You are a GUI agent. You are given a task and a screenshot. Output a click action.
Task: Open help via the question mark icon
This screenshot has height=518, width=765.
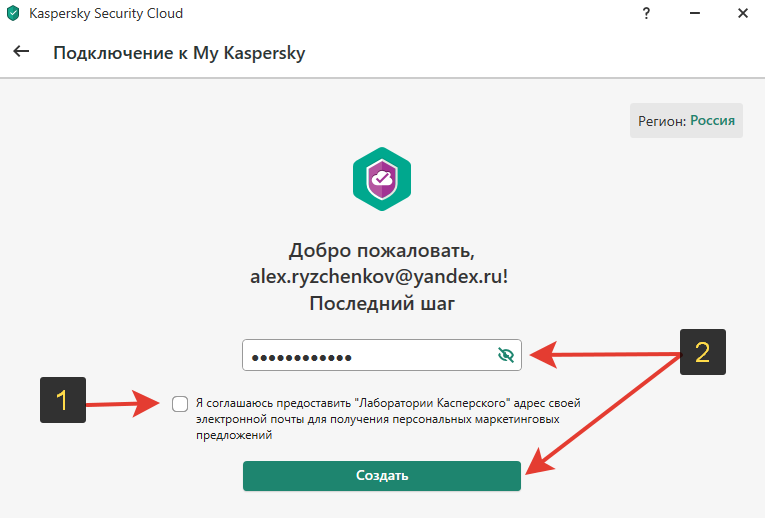[646, 13]
